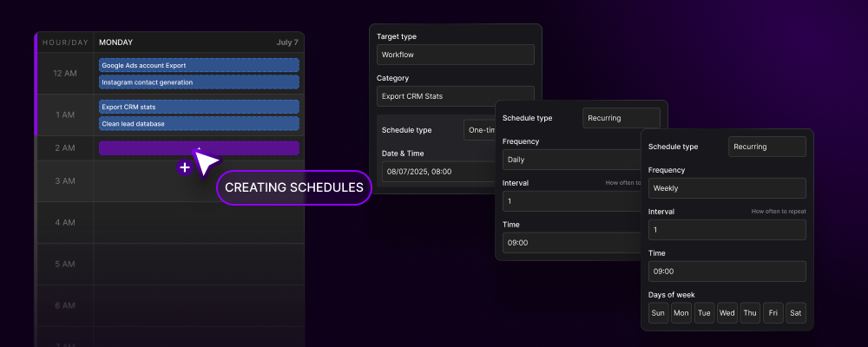Open the One-time schedule type dropdown
This screenshot has height=347, width=868.
pos(479,130)
